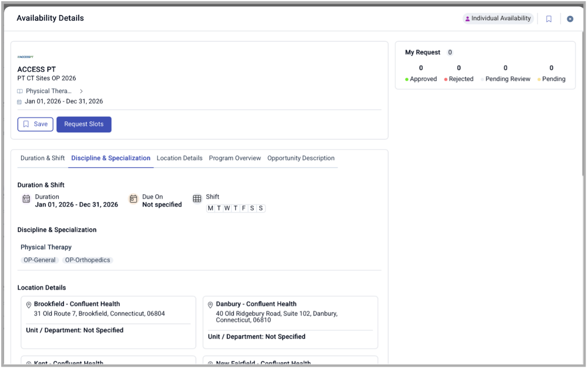This screenshot has width=588, height=369.
Task: Click the ACCESS PT logo
Action: (25, 57)
